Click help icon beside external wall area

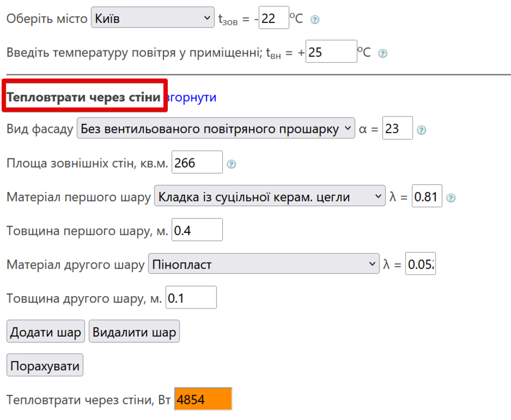coord(231,164)
